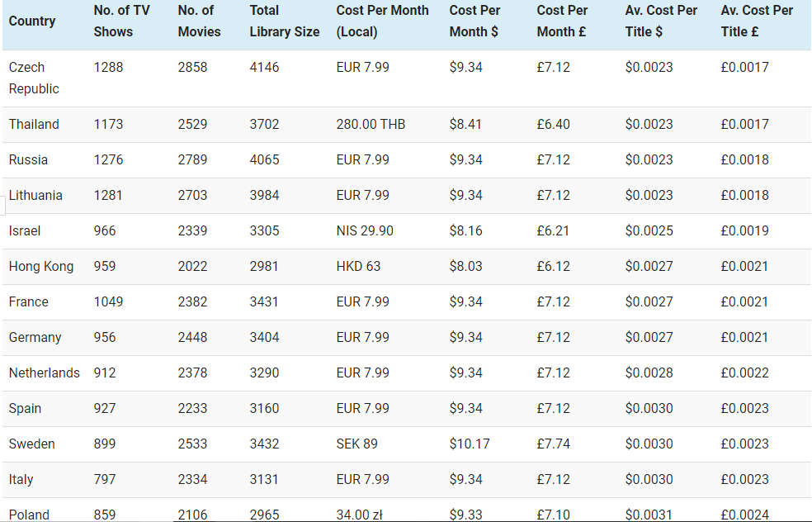Click the $0.0025 average cost for Israel
812x522 pixels.
pos(649,230)
